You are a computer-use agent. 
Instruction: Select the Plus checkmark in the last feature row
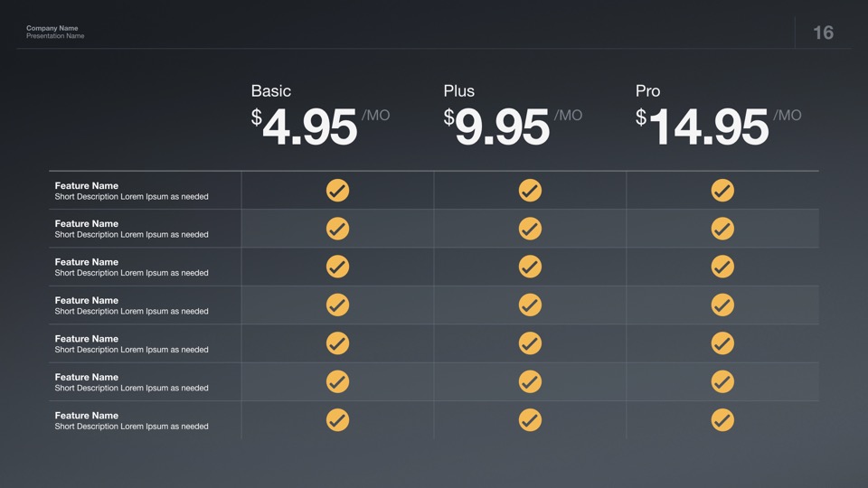point(530,420)
